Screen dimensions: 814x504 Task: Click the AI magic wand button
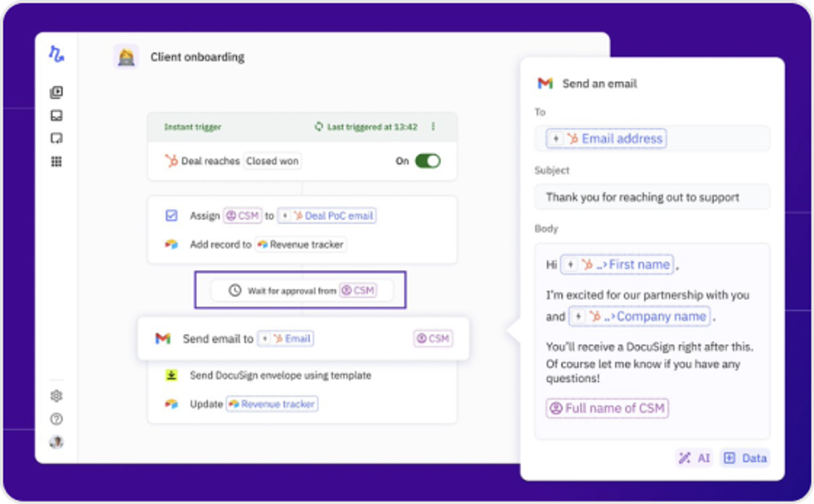click(x=694, y=458)
